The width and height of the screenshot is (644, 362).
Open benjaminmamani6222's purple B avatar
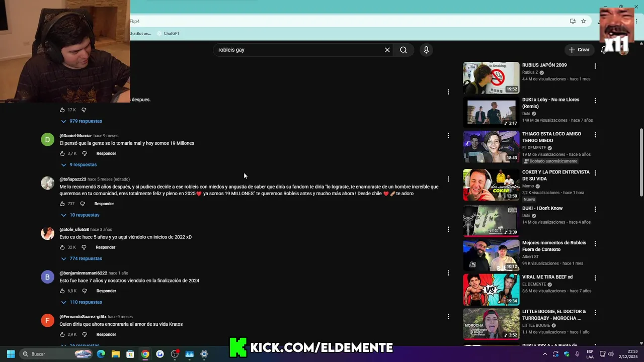tap(47, 277)
